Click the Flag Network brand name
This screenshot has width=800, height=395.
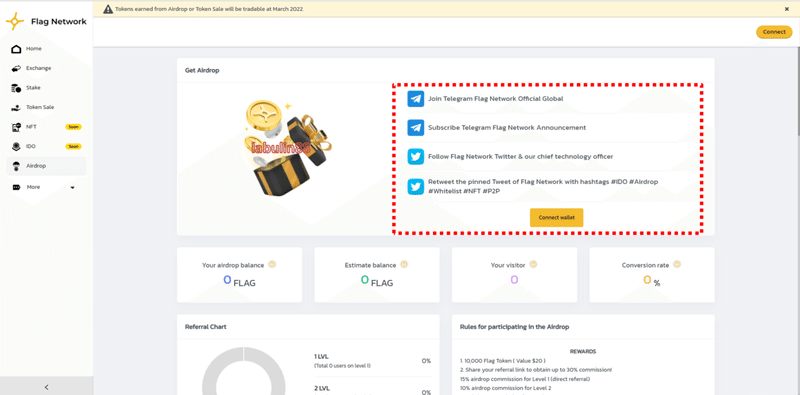[x=59, y=21]
